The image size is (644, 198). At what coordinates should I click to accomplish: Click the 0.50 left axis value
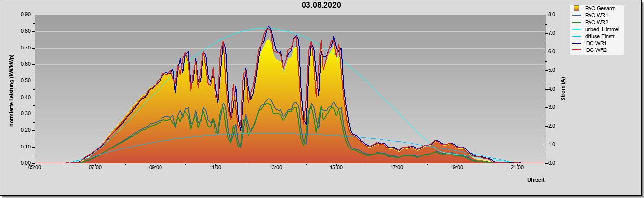click(26, 81)
